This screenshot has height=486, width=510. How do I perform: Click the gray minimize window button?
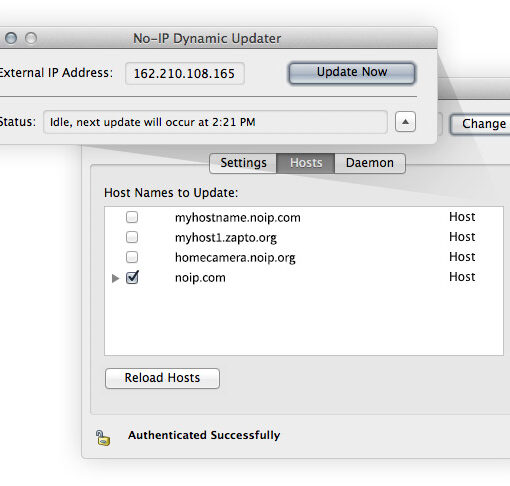point(11,38)
